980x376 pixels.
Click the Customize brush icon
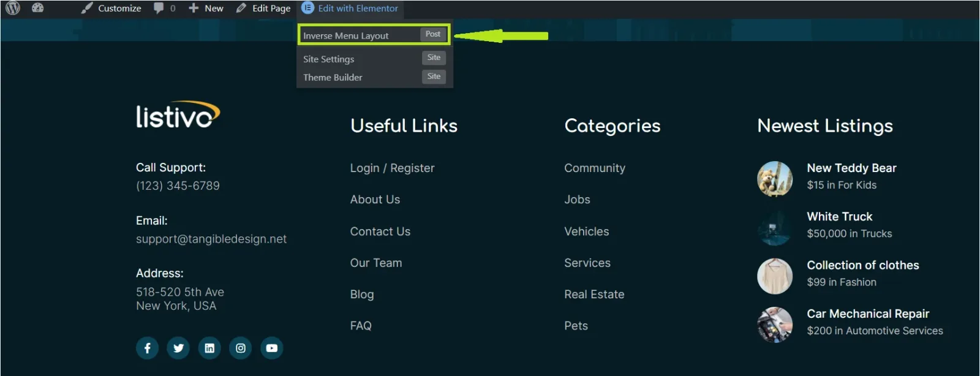[x=87, y=8]
